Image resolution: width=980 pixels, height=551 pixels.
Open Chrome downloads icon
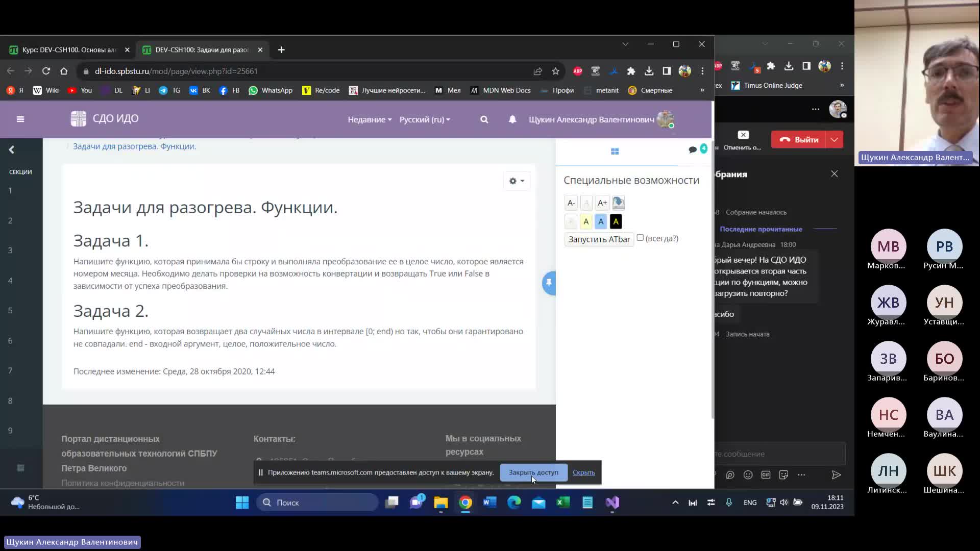[649, 71]
